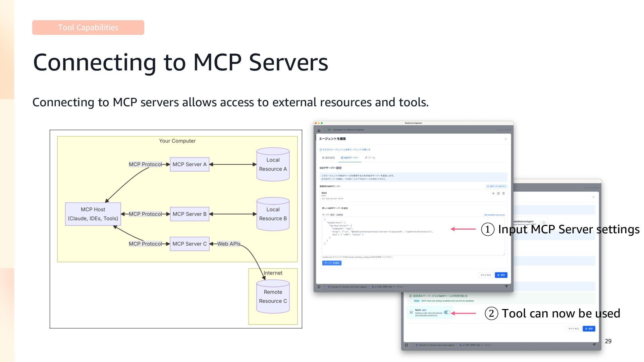Click the lightning test icon on the fetch server row
Image resolution: width=644 pixels, height=362 pixels.
coord(493,193)
